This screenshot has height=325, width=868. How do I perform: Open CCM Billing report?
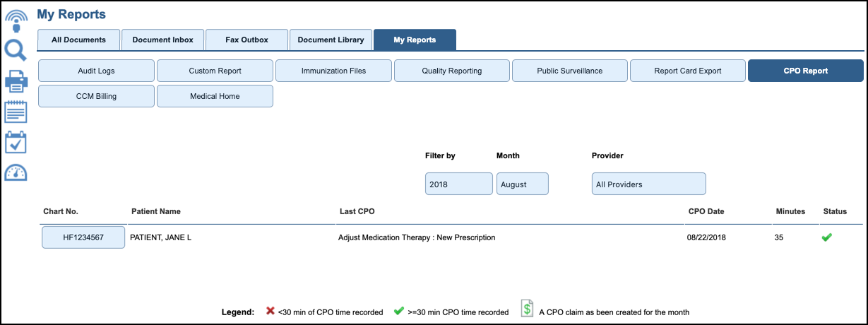[96, 96]
